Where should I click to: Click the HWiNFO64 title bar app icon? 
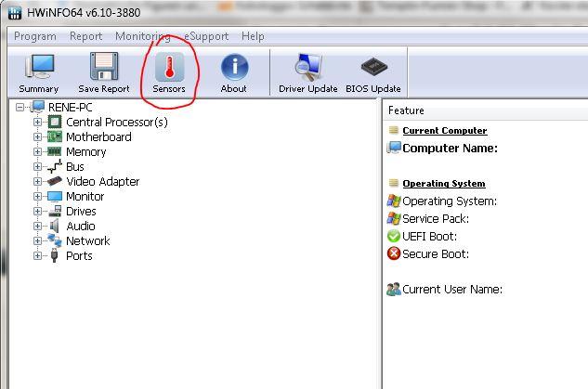(15, 13)
